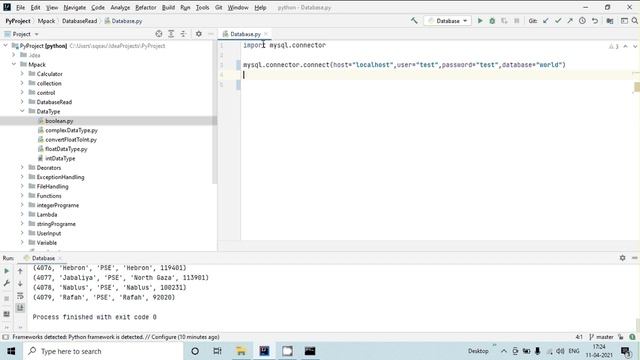Open the Run panel settings gear
640x360 pixels.
tap(622, 258)
